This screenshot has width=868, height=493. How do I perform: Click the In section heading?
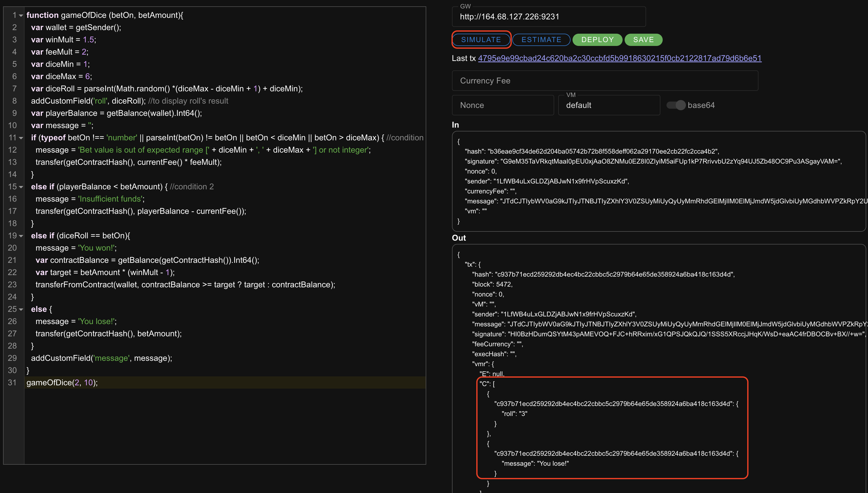click(455, 125)
